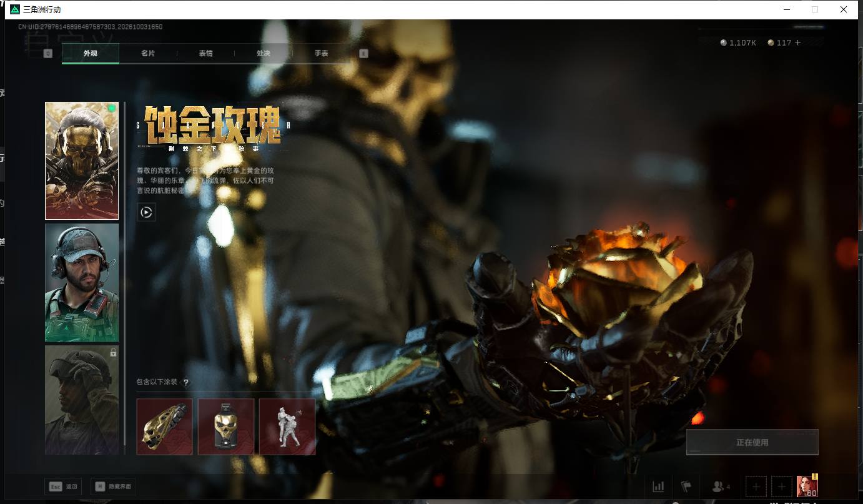Screen dimensions: 863x504
Task: Open the 手表 tab
Action: [x=321, y=53]
